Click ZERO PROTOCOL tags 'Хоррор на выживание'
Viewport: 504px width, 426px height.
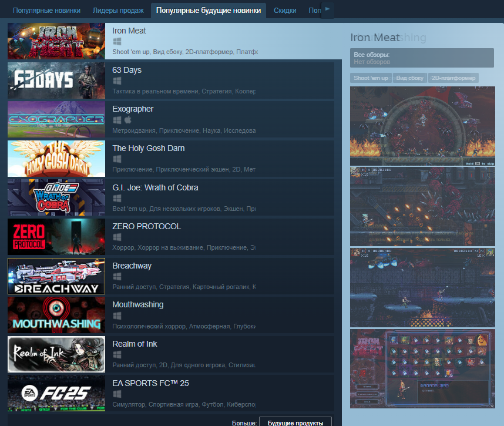170,247
